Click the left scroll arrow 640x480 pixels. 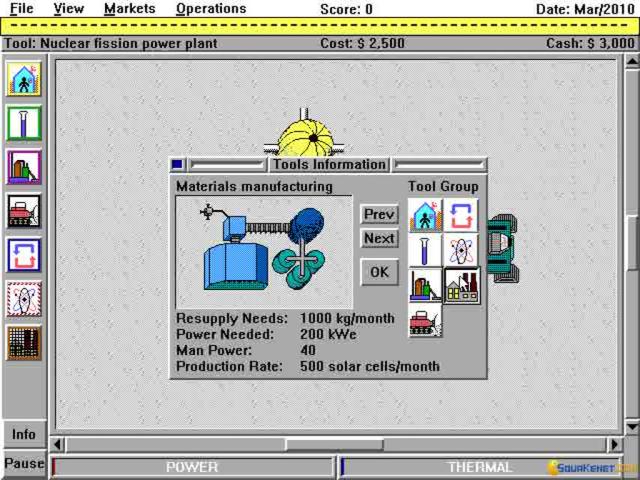click(x=58, y=444)
